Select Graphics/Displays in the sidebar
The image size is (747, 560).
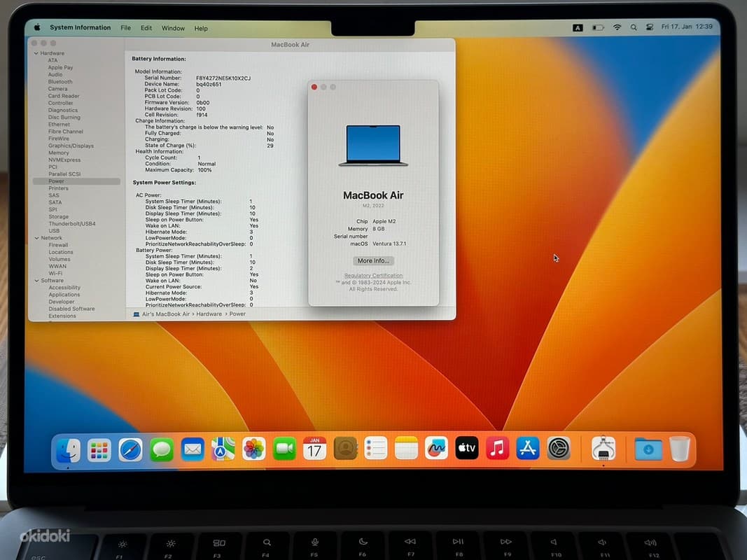tap(71, 146)
